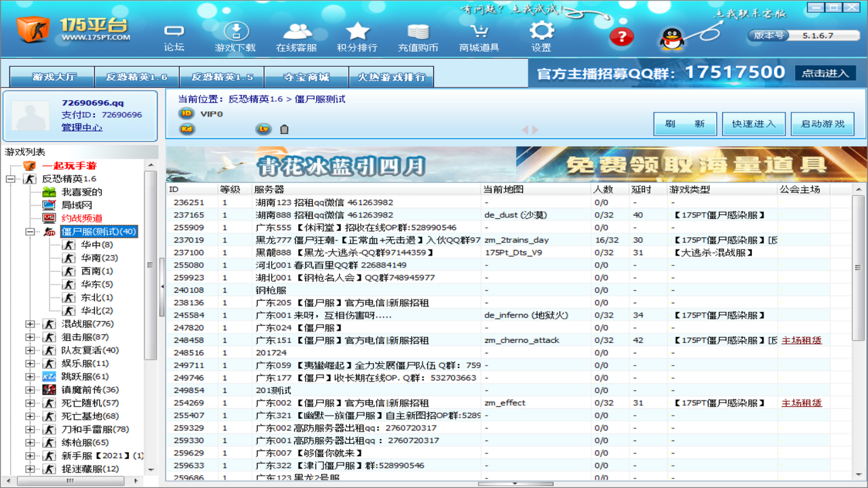Switch to the 火热游戏排行 tab
Screen dimensions: 868x488
391,77
